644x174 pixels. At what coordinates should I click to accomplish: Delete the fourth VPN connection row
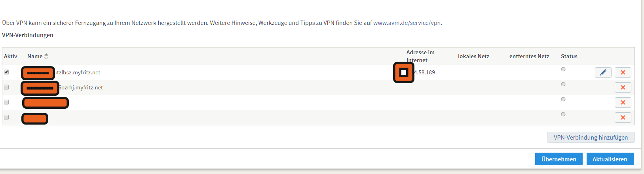click(x=623, y=117)
